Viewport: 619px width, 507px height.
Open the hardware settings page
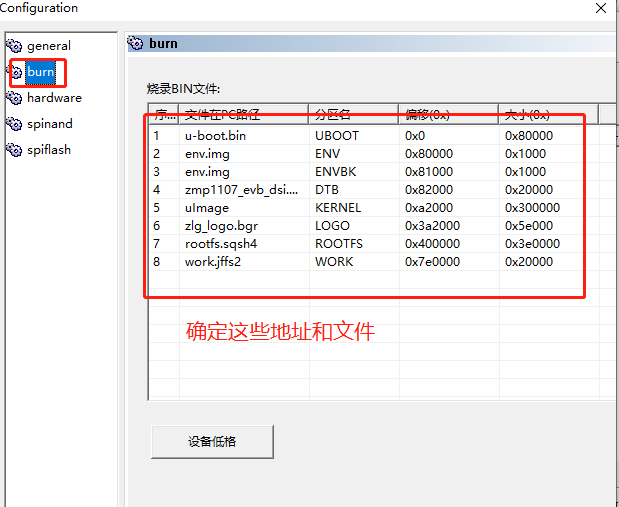coord(54,98)
